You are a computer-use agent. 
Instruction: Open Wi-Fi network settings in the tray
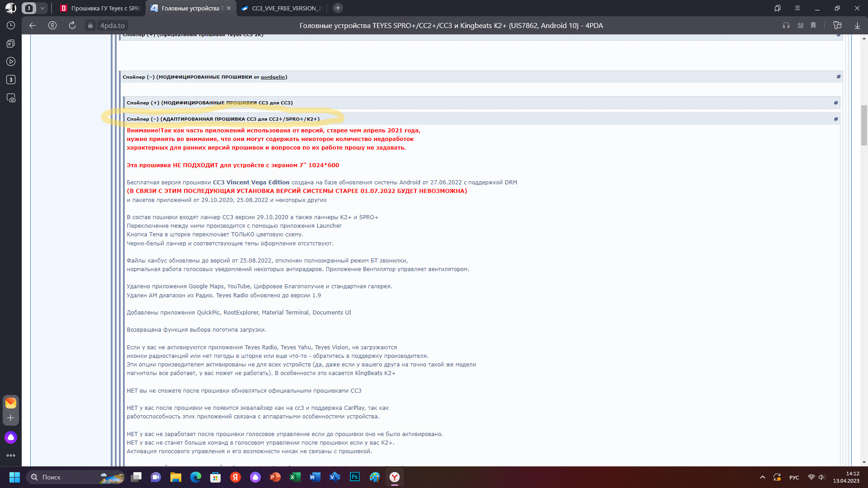coord(811,477)
